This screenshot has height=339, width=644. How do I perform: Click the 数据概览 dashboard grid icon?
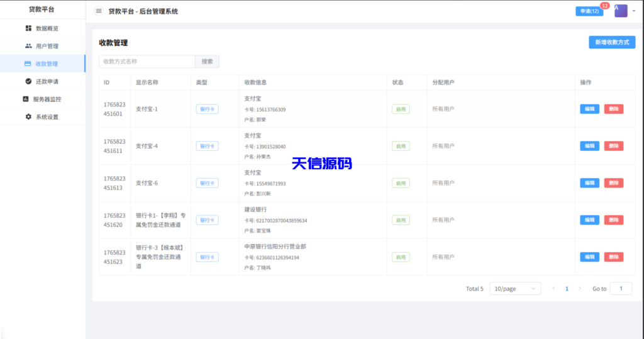pos(28,28)
